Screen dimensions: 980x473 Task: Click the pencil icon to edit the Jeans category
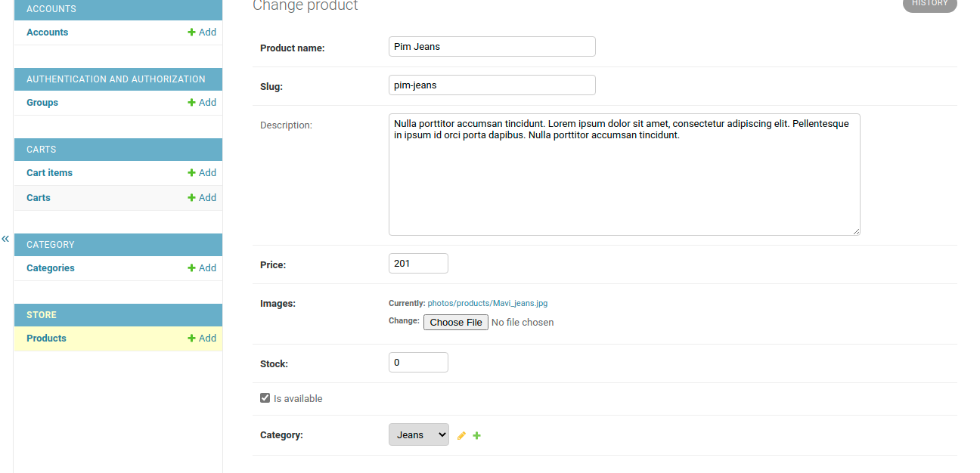point(461,436)
